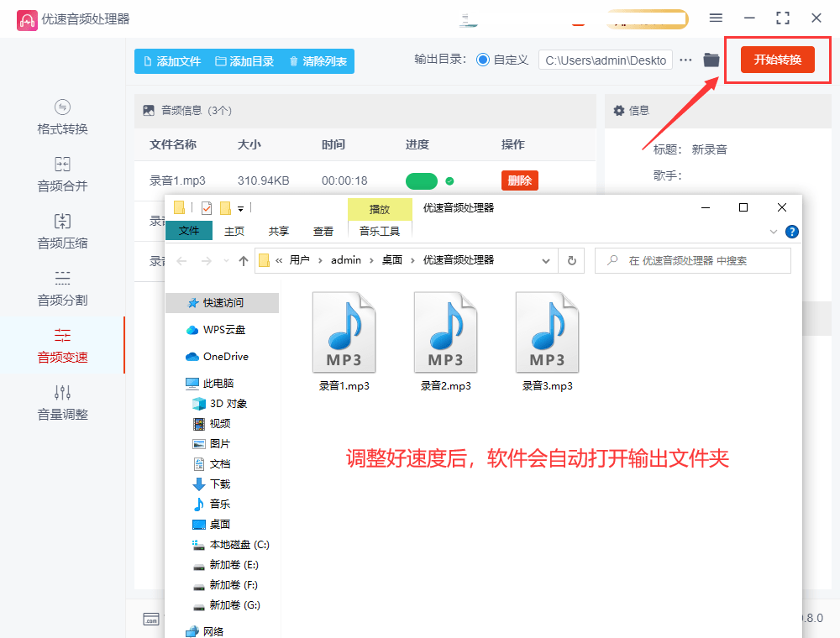The width and height of the screenshot is (840, 638).
Task: Expand the address bar history dropdown
Action: tap(546, 261)
